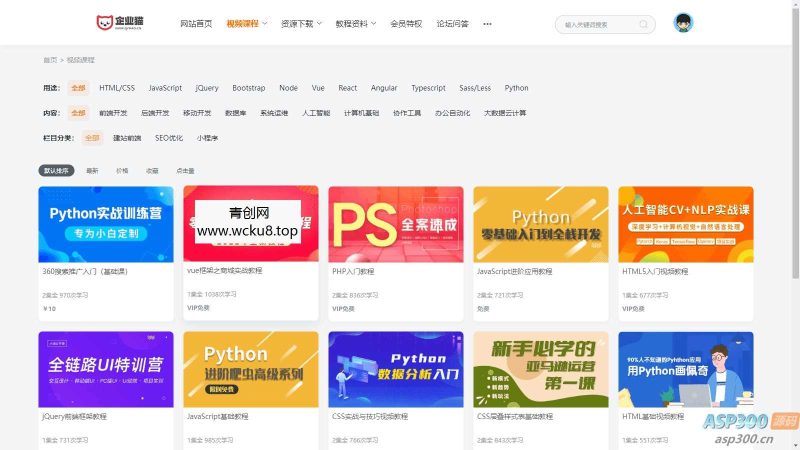Image resolution: width=800 pixels, height=450 pixels.
Task: Select the 默认排序 sort tab
Action: 56,170
